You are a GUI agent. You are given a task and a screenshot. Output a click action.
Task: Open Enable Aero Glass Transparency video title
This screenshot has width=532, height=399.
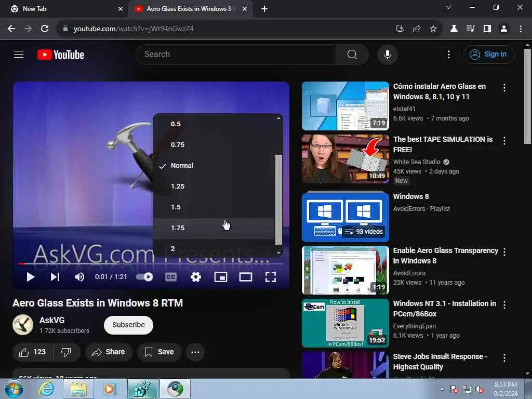pyautogui.click(x=445, y=256)
